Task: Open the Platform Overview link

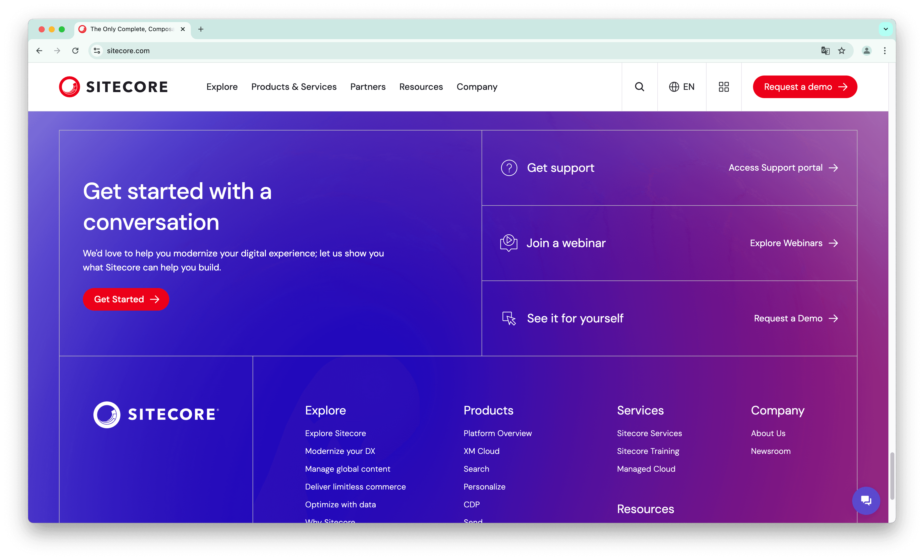Action: click(x=497, y=433)
